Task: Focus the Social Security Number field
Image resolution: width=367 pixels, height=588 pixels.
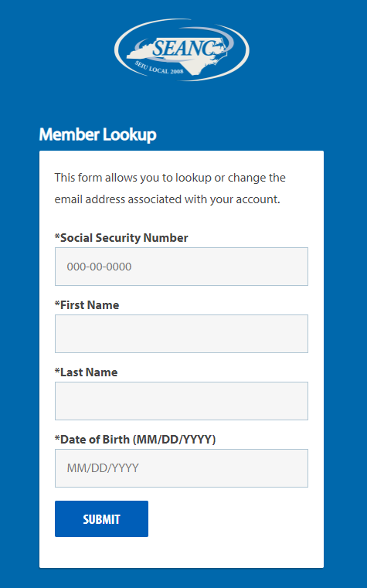Action: (x=182, y=267)
